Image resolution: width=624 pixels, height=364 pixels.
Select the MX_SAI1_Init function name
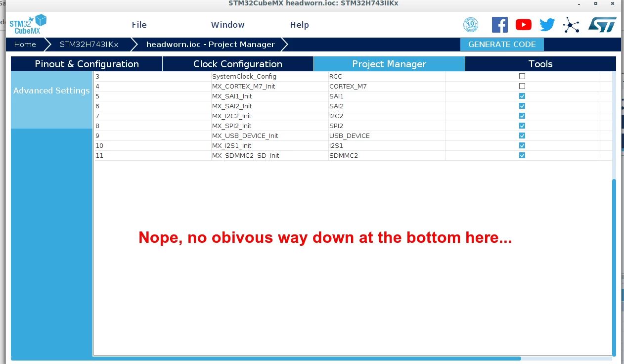pyautogui.click(x=232, y=96)
